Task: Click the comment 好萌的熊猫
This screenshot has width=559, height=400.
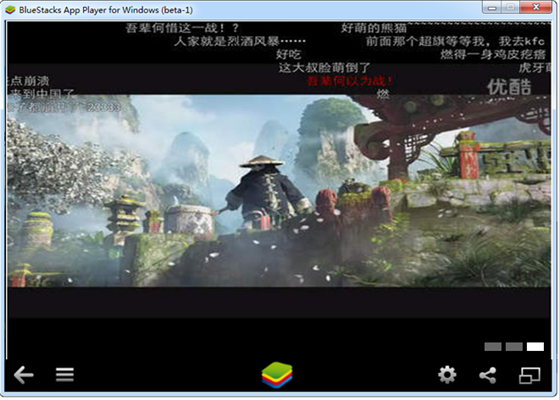Action: click(374, 28)
